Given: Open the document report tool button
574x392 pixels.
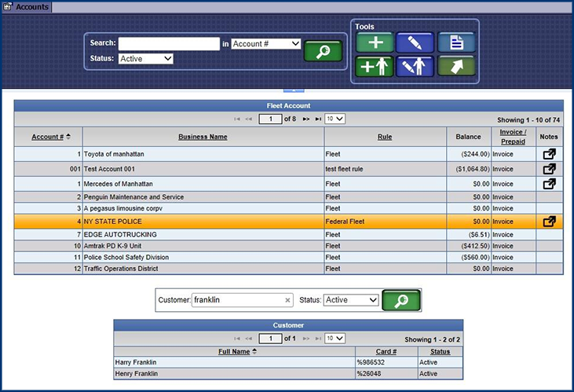Looking at the screenshot, I should coord(456,42).
